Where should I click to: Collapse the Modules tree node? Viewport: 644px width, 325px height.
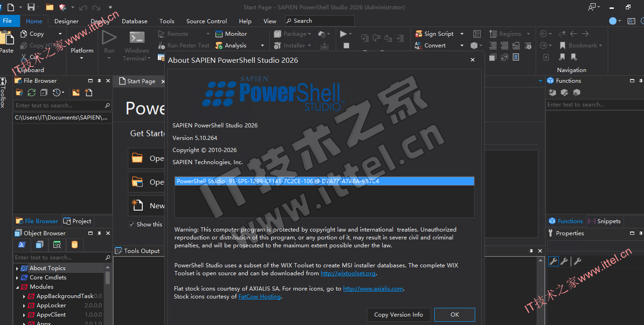(x=17, y=287)
